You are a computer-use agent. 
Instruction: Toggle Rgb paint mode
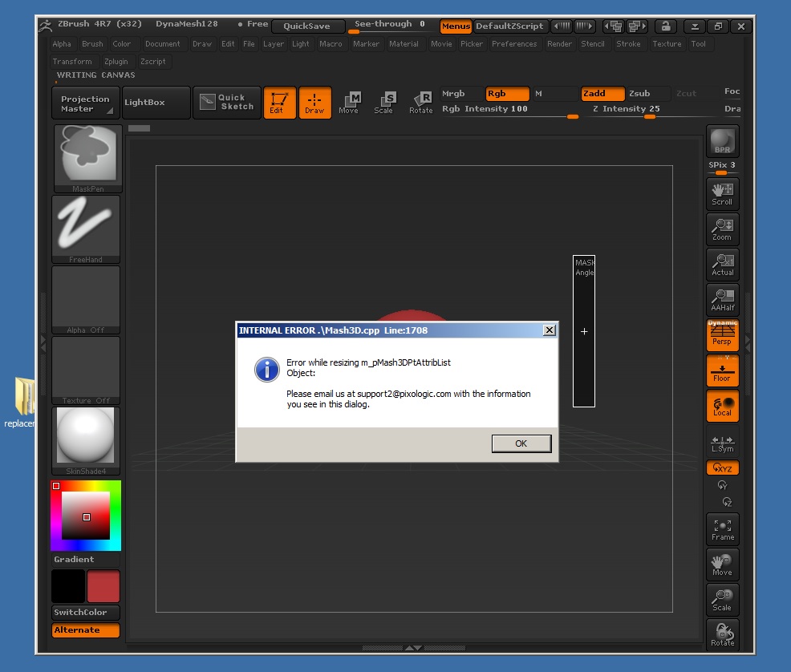pyautogui.click(x=508, y=93)
